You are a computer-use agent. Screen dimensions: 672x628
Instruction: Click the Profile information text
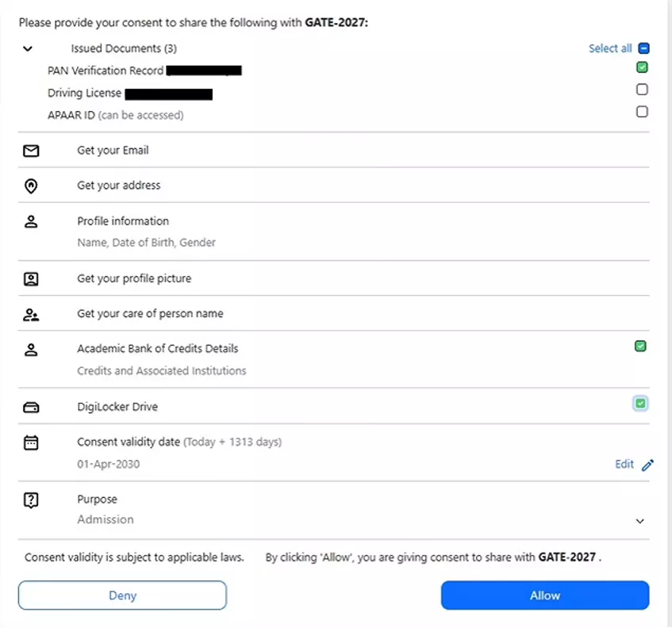point(123,221)
